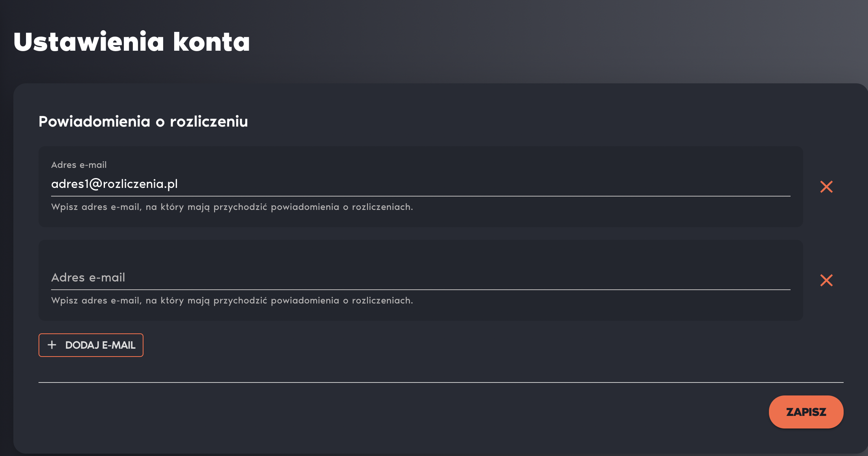Focus the empty Adres e-mail input field
868x456 pixels.
(x=421, y=278)
